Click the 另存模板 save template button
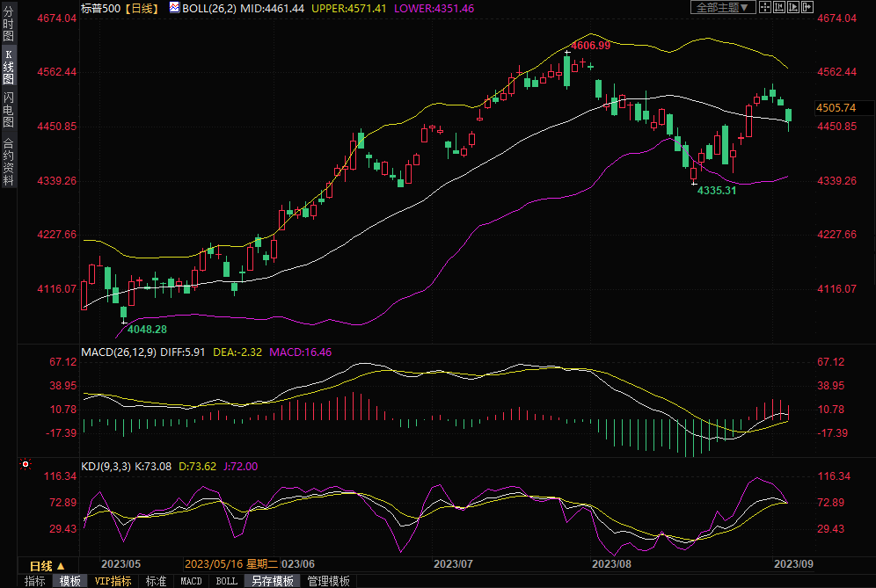 pos(272,581)
